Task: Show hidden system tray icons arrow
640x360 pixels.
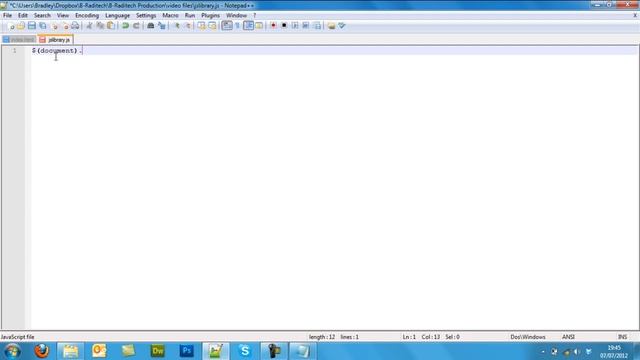Action: (x=543, y=351)
